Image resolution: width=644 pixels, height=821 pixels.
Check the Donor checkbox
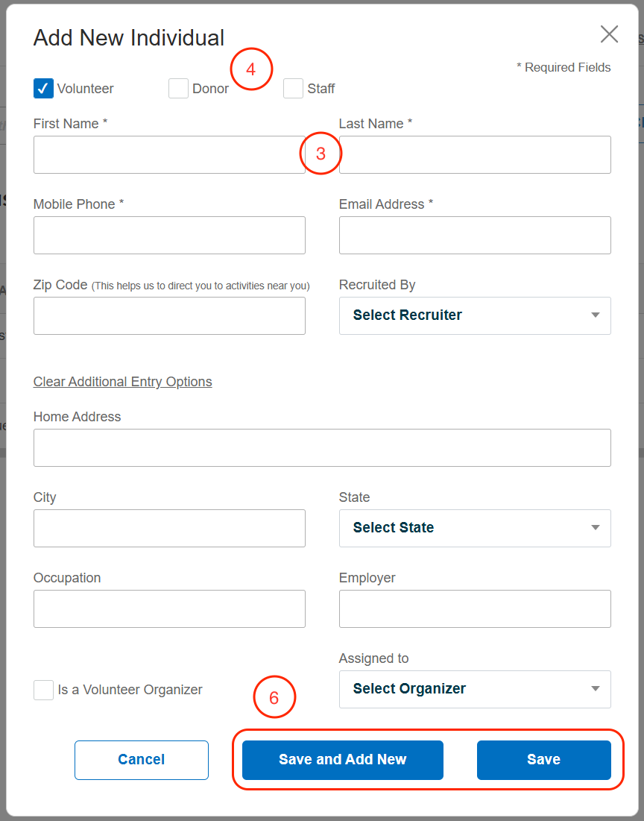178,89
